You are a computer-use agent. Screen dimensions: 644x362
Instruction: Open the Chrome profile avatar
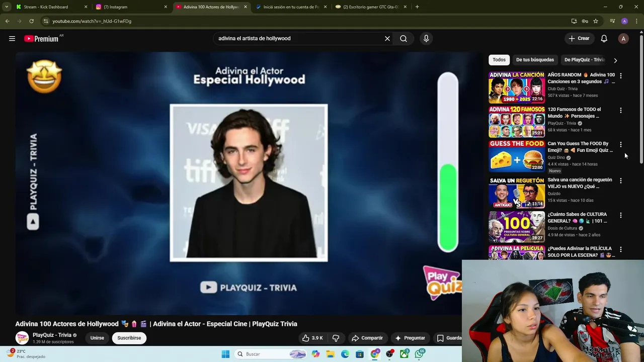point(624,21)
